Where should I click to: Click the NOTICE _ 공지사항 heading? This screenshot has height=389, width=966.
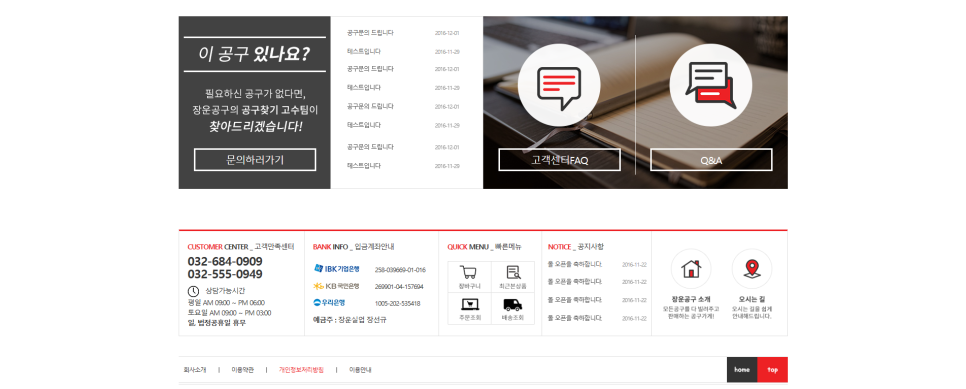576,247
